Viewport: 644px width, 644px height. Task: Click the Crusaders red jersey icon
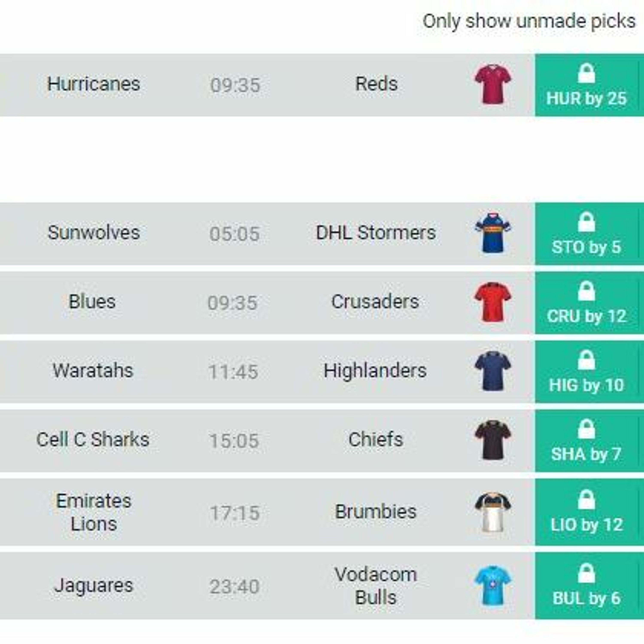(x=493, y=302)
